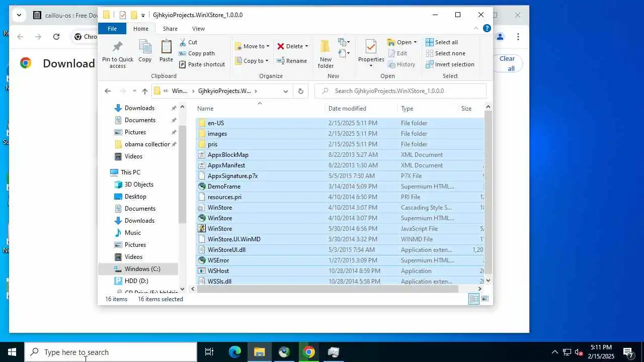Click Copy path in Clipboard group

(x=197, y=53)
